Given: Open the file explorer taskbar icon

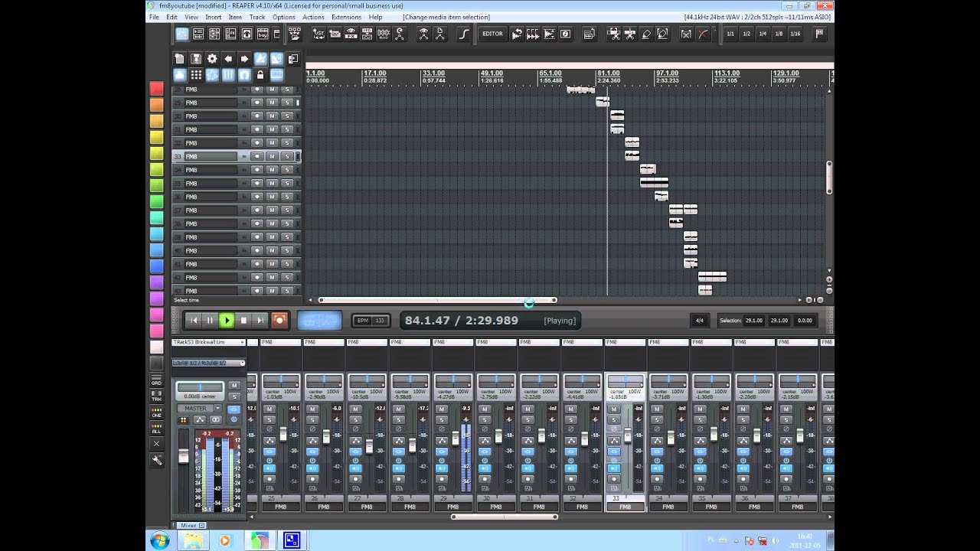Looking at the screenshot, I should click(193, 540).
